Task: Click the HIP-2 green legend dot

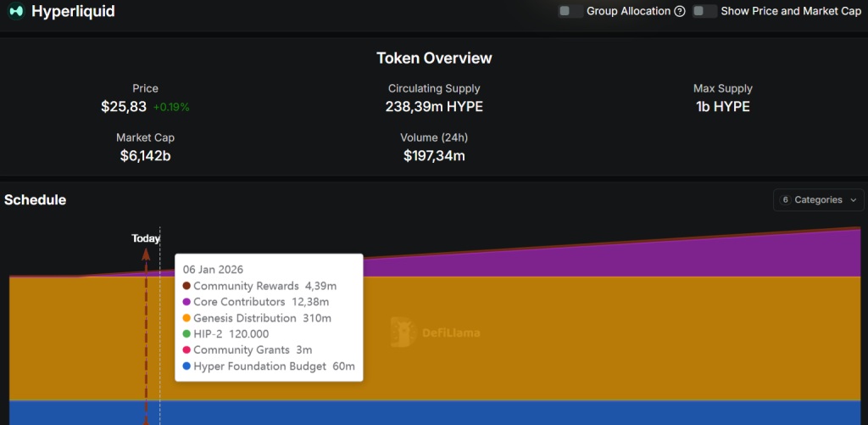Action: [186, 334]
